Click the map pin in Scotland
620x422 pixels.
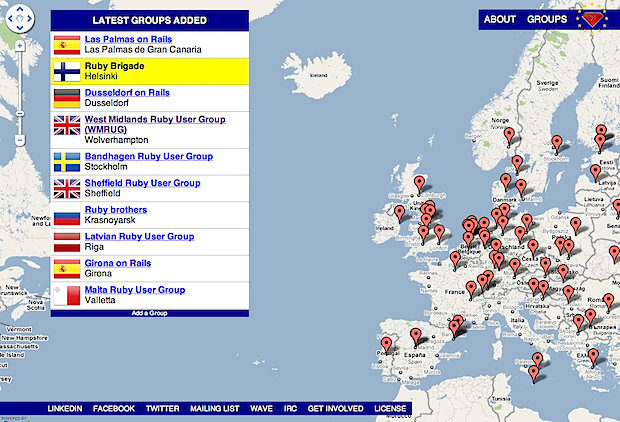click(x=420, y=184)
